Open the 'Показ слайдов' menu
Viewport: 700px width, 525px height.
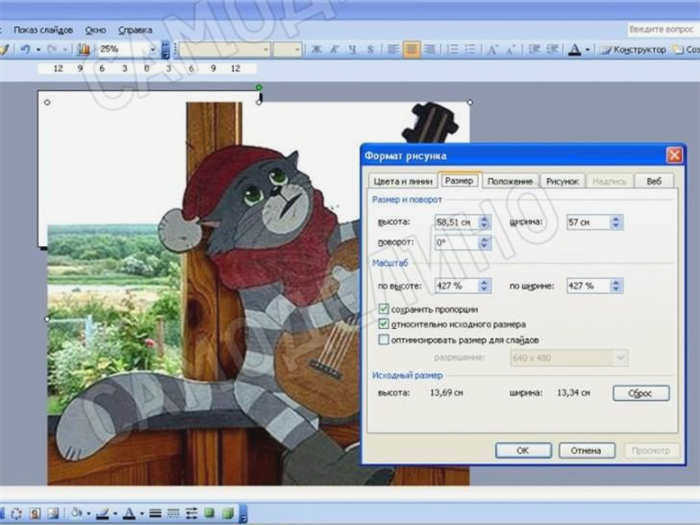(43, 30)
